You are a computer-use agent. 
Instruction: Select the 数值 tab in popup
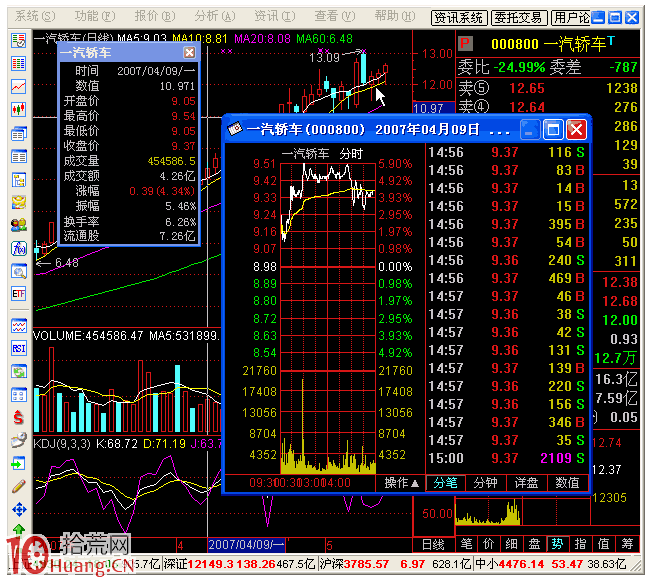click(x=567, y=483)
